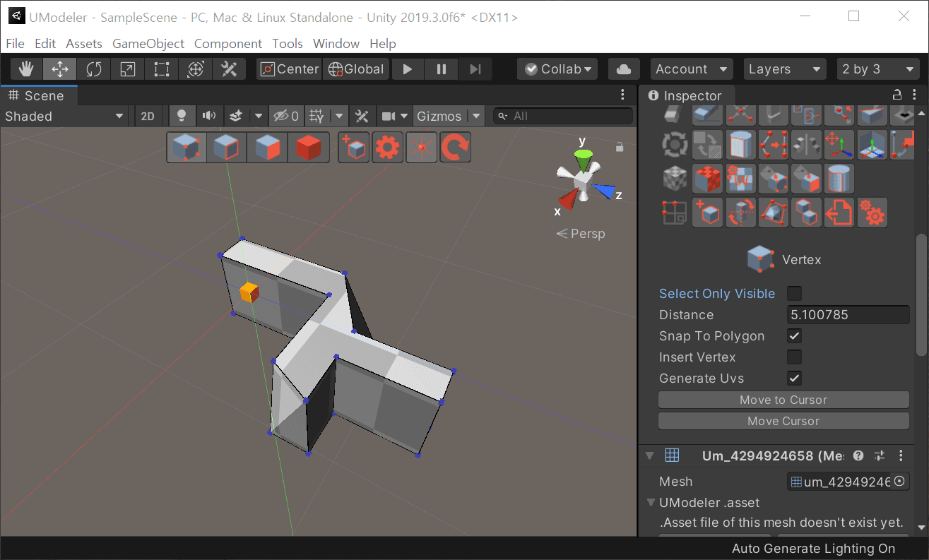Click the Play button
The height and width of the screenshot is (560, 929).
coord(408,69)
